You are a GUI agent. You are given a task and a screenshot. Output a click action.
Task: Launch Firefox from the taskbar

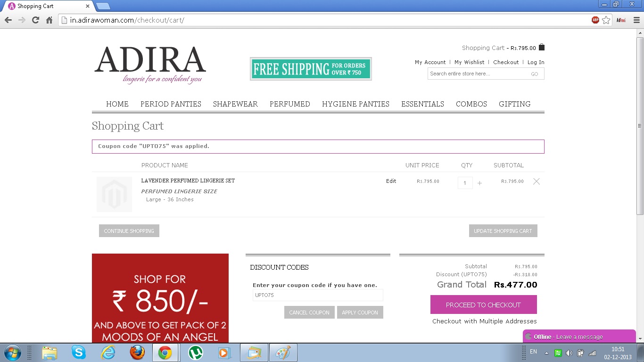click(137, 353)
